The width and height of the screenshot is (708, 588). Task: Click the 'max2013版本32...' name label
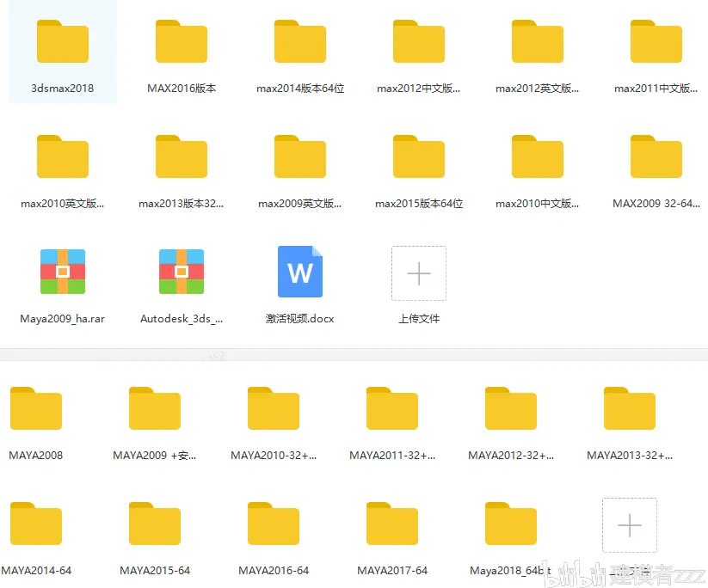[181, 204]
